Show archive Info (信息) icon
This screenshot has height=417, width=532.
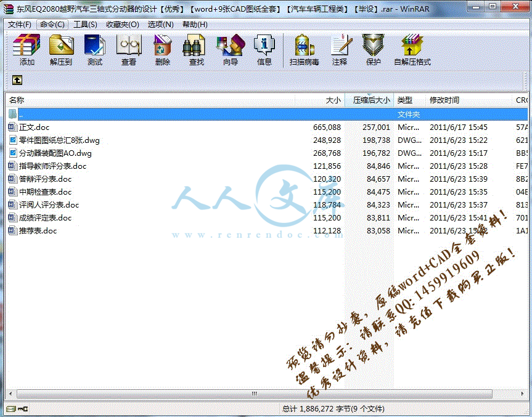[x=264, y=45]
